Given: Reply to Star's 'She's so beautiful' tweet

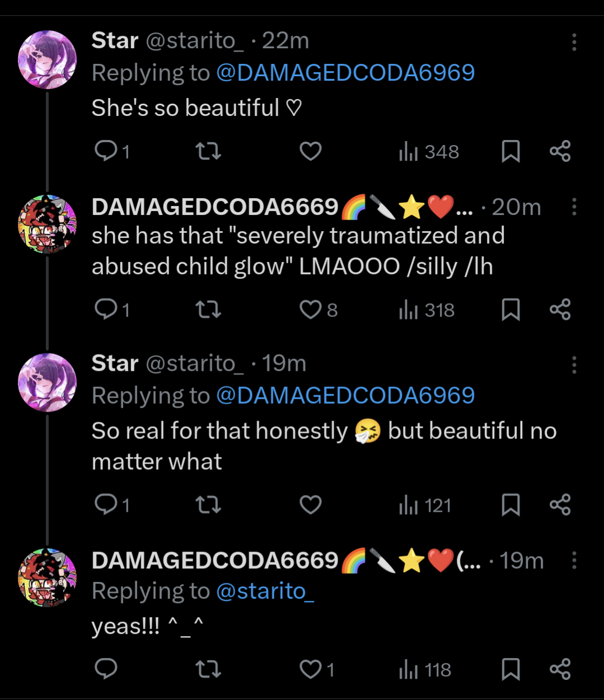Looking at the screenshot, I should [106, 151].
